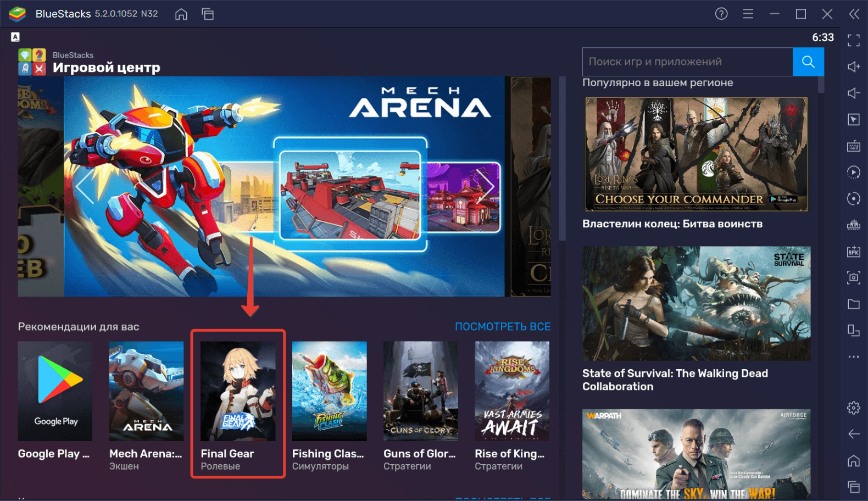Show next banner with right arrow
Screen dimensions: 868x501
[x=485, y=187]
